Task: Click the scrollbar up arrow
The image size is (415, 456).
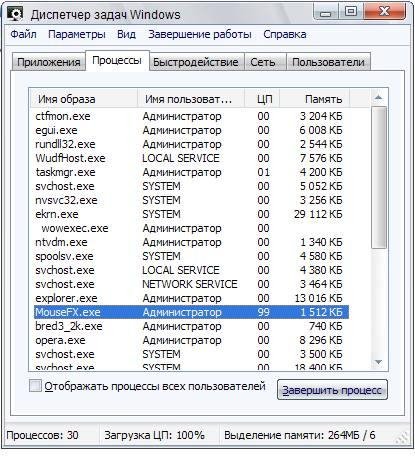Action: pyautogui.click(x=378, y=98)
